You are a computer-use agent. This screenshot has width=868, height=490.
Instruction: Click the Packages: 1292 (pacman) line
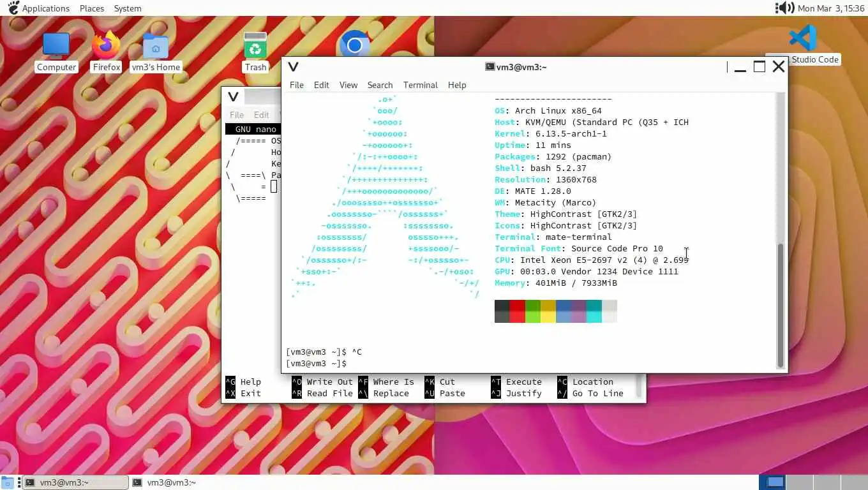point(553,157)
